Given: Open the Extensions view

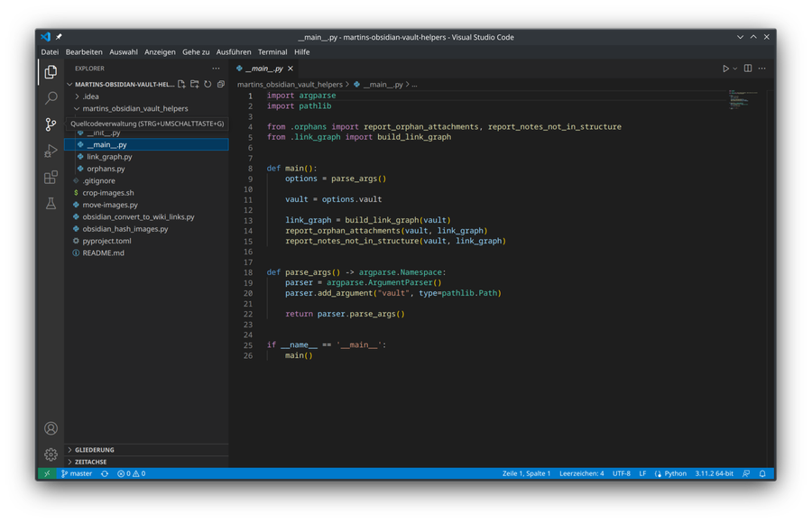Looking at the screenshot, I should click(51, 177).
